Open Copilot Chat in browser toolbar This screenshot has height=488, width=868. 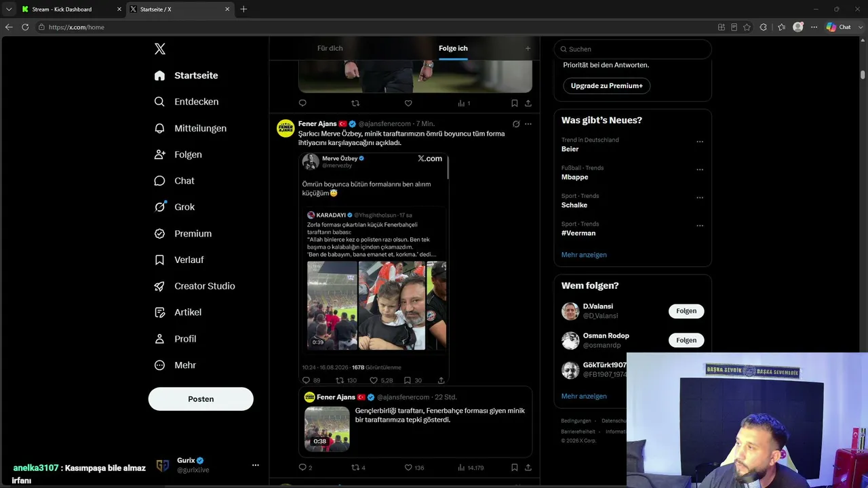coord(839,27)
